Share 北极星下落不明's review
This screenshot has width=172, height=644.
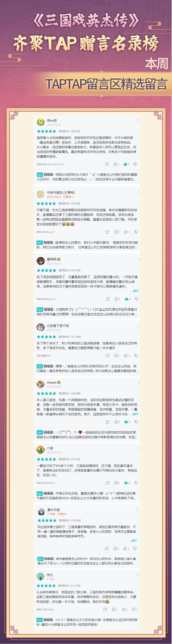[x=107, y=355]
